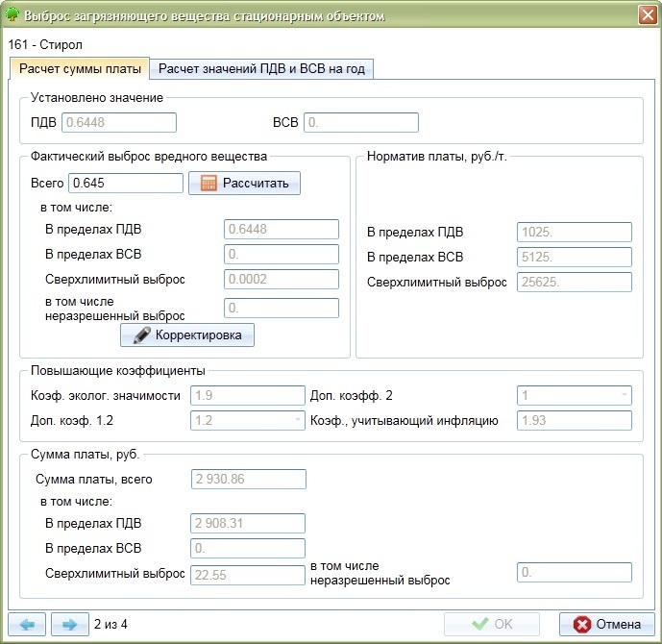Close the dialog with the X button
The height and width of the screenshot is (644, 662).
pyautogui.click(x=648, y=15)
